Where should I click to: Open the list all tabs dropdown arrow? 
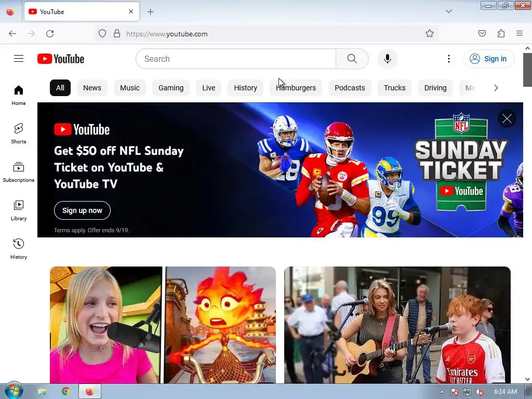448,11
